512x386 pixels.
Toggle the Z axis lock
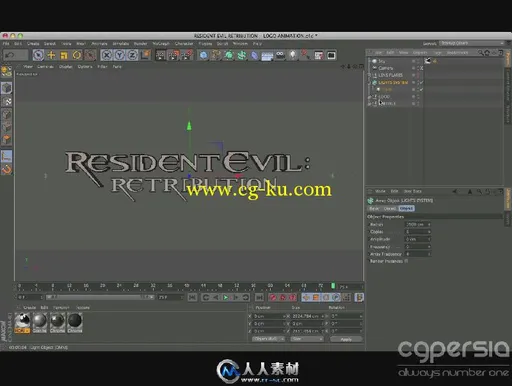(x=132, y=55)
